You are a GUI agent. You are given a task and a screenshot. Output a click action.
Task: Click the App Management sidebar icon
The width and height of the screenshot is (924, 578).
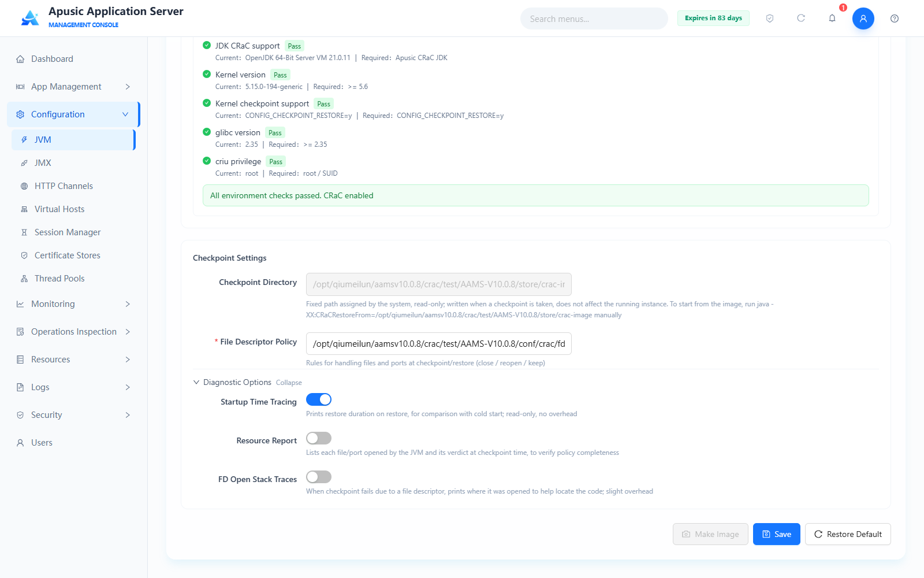click(20, 87)
